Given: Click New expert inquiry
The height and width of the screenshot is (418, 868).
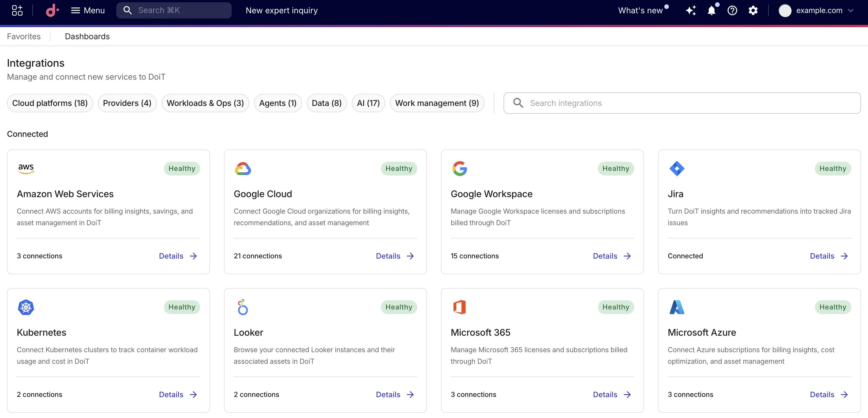Looking at the screenshot, I should 281,10.
